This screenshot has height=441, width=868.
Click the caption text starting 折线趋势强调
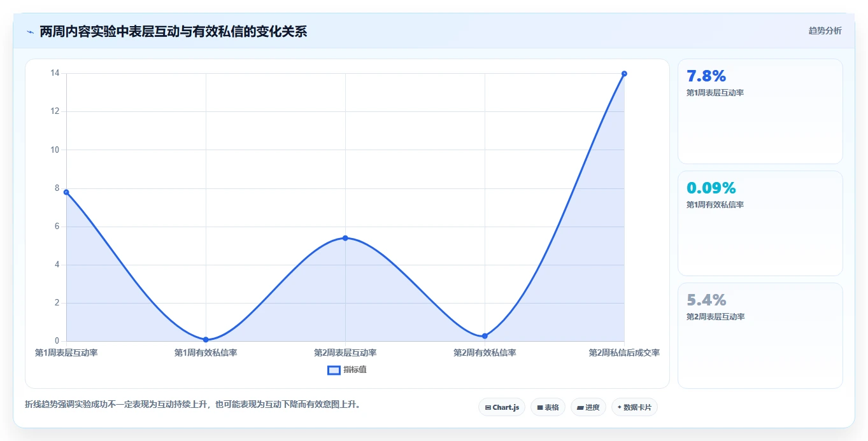pos(192,404)
